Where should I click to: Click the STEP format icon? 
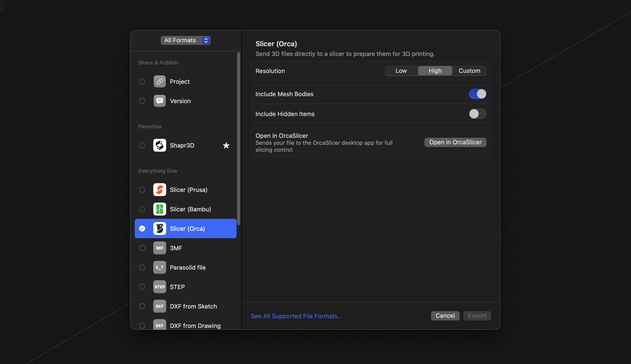[160, 287]
